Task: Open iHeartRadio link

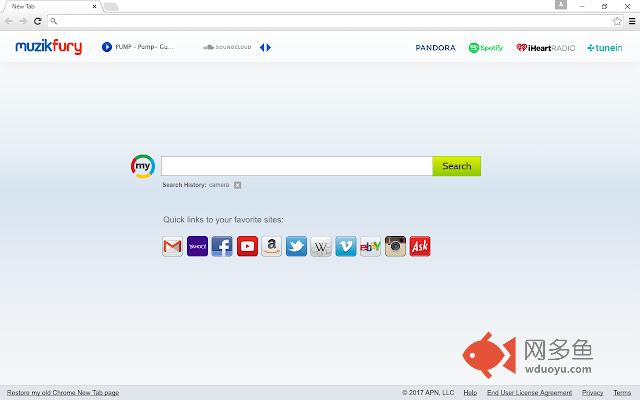Action: click(546, 48)
